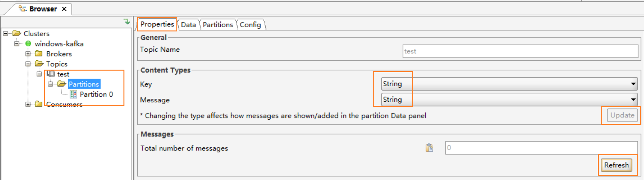Switch to the Partitions tab

click(218, 25)
